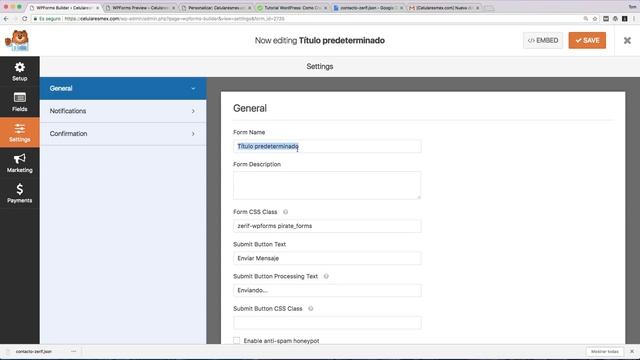Click the Form CSS Class input field

(327, 226)
